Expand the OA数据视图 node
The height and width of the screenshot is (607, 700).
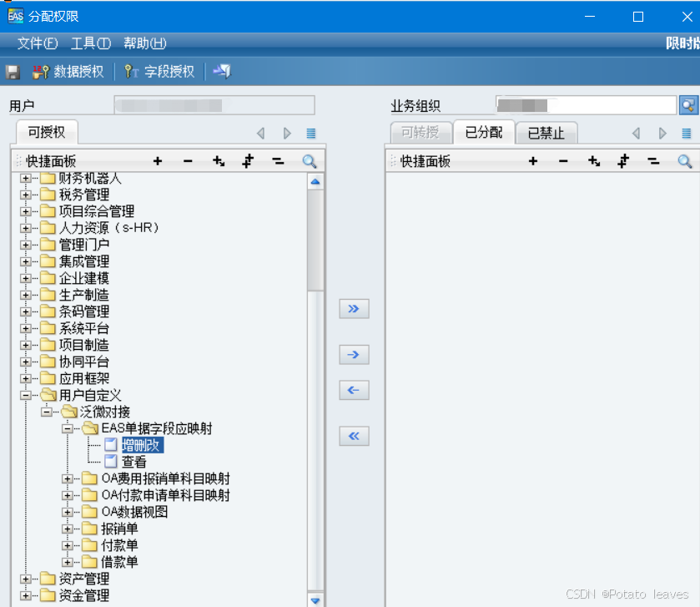click(67, 513)
